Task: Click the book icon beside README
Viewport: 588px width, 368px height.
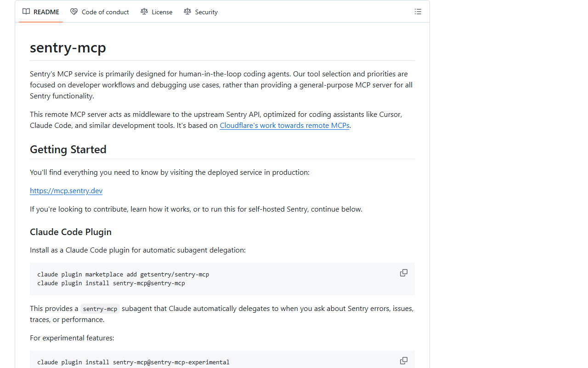Action: 26,11
